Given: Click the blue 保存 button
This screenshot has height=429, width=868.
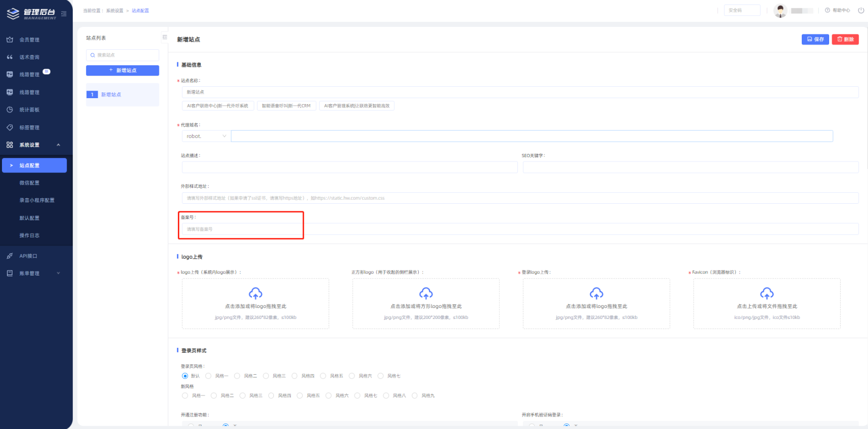Looking at the screenshot, I should pyautogui.click(x=815, y=39).
